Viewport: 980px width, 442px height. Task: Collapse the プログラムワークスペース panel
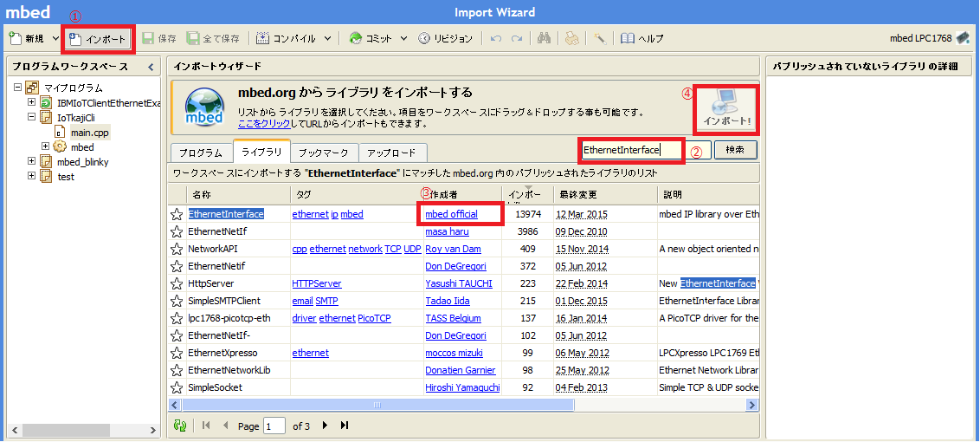tap(150, 67)
